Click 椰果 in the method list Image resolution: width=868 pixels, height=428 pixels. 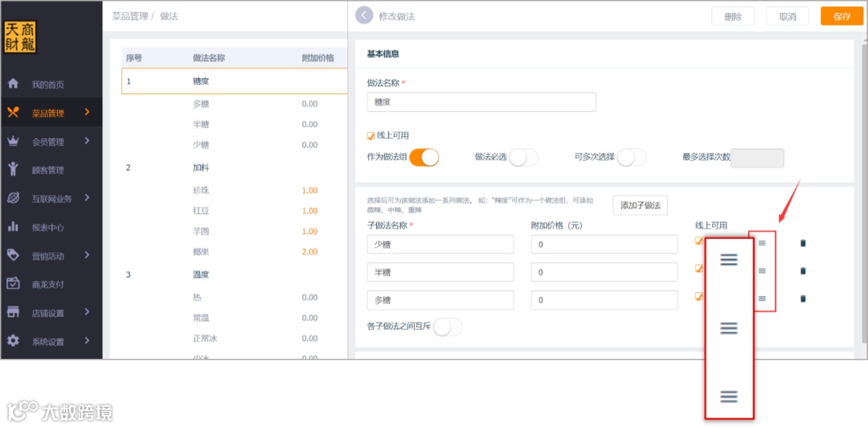pos(201,252)
